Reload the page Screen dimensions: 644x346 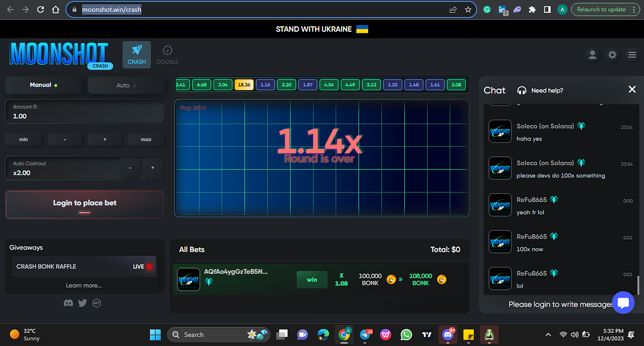click(41, 10)
